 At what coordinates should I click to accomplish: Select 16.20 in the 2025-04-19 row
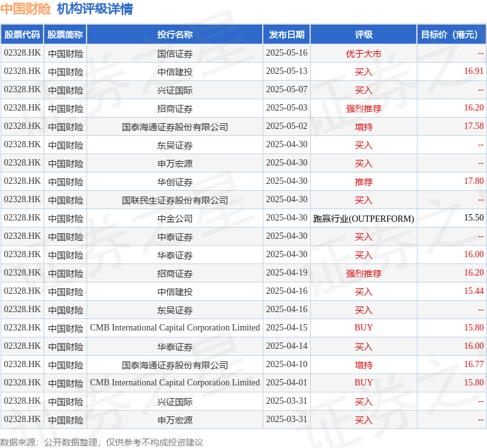474,273
